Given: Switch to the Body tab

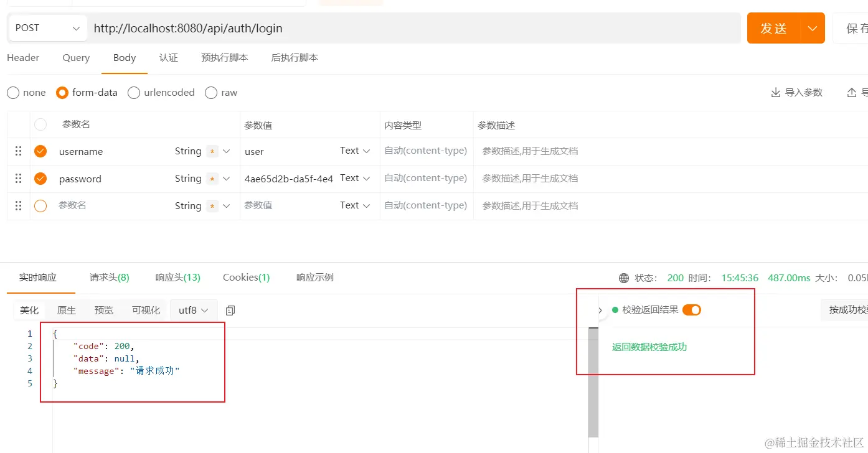Looking at the screenshot, I should coord(125,58).
